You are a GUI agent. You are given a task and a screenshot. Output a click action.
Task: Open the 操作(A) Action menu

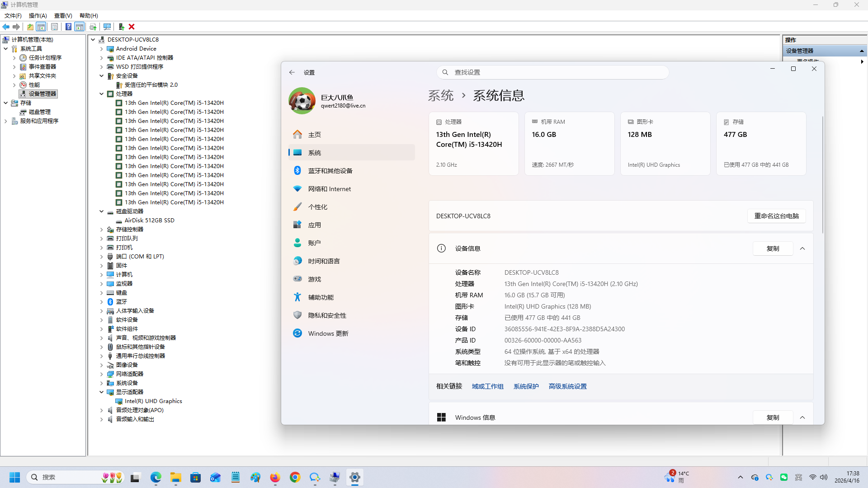click(38, 16)
